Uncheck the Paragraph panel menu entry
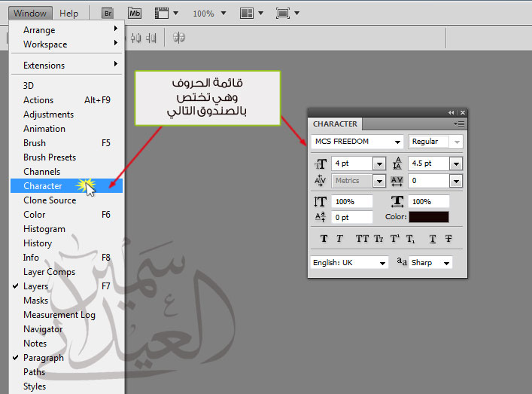This screenshot has width=532, height=394. click(x=43, y=358)
